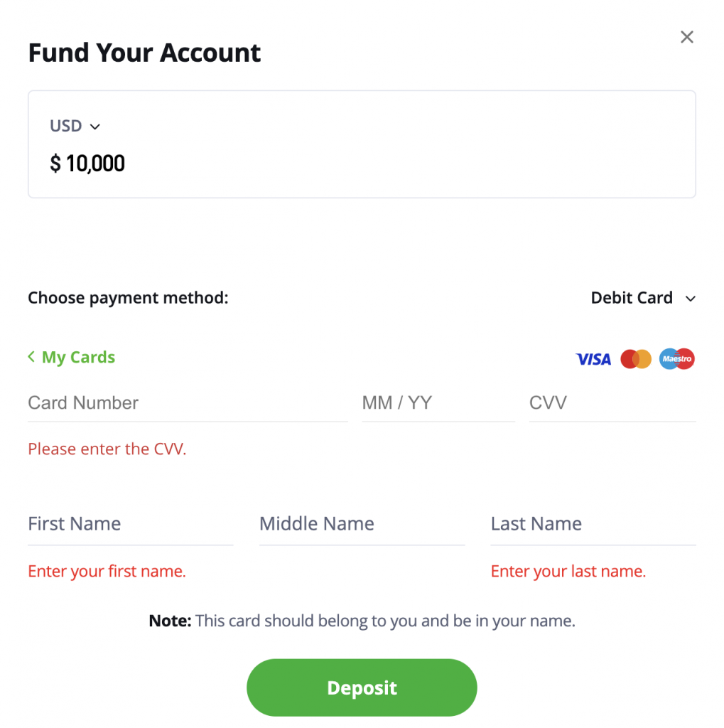Focus the Card Number field
The height and width of the screenshot is (728, 724).
coord(188,403)
